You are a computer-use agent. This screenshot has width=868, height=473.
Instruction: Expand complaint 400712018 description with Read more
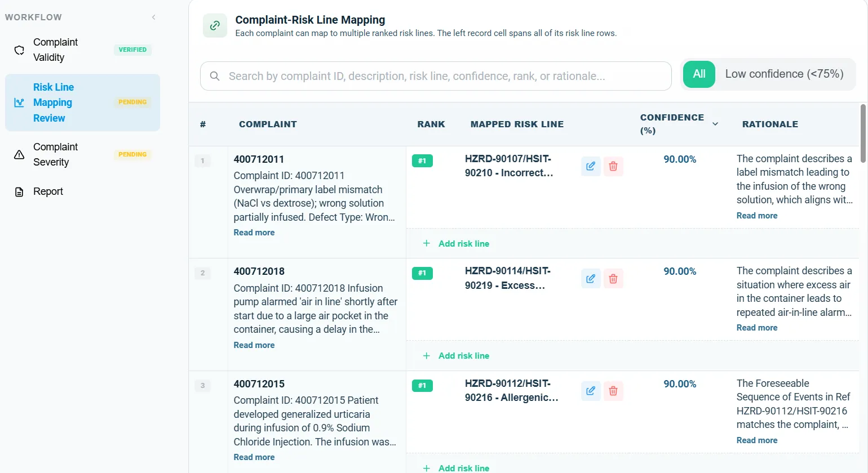pos(254,345)
